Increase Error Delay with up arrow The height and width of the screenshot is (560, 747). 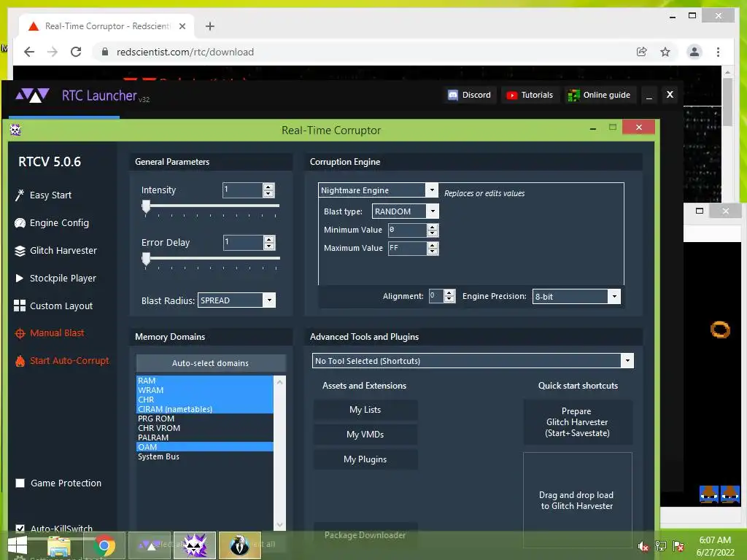(x=269, y=239)
